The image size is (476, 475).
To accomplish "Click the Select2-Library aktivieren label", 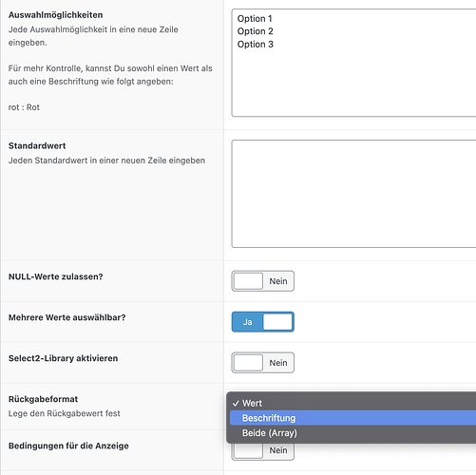I will [63, 358].
